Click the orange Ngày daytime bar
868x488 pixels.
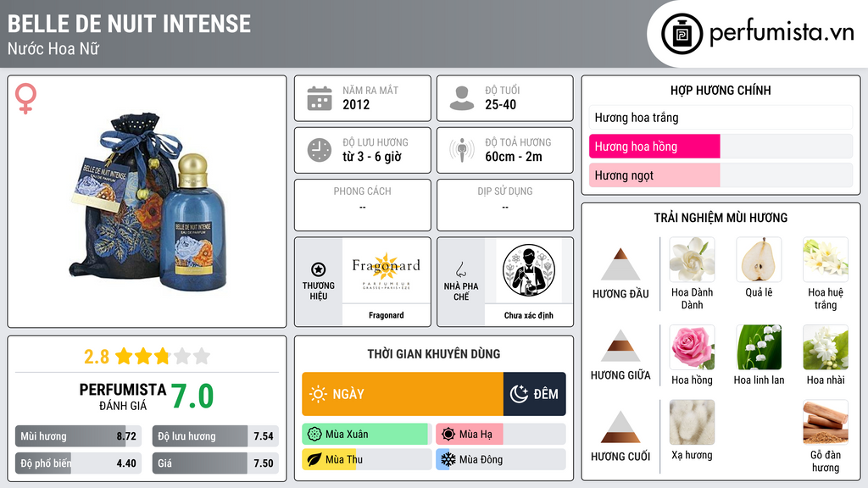(x=403, y=394)
